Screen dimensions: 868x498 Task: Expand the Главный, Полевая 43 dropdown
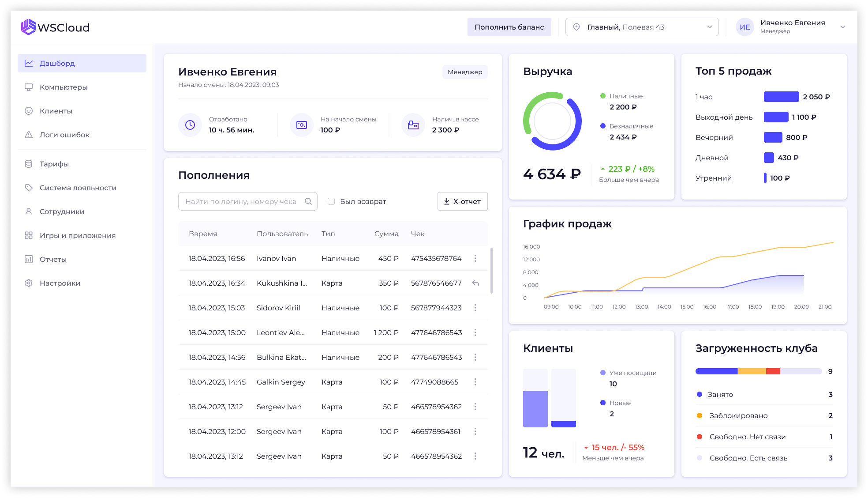[642, 27]
